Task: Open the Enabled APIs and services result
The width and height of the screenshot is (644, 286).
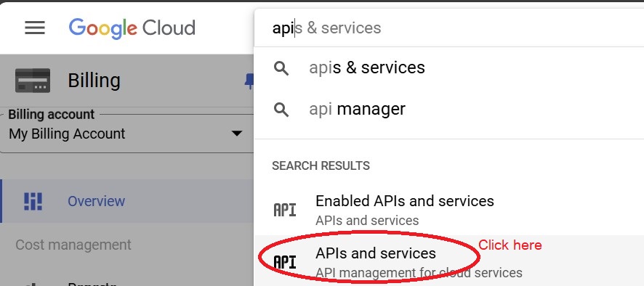Action: 449,209
